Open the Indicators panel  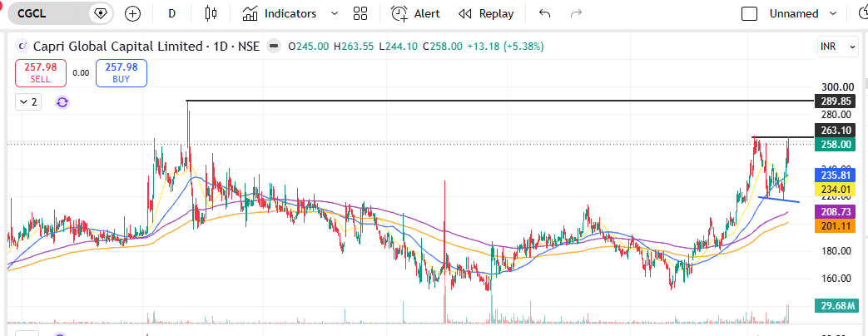click(280, 14)
